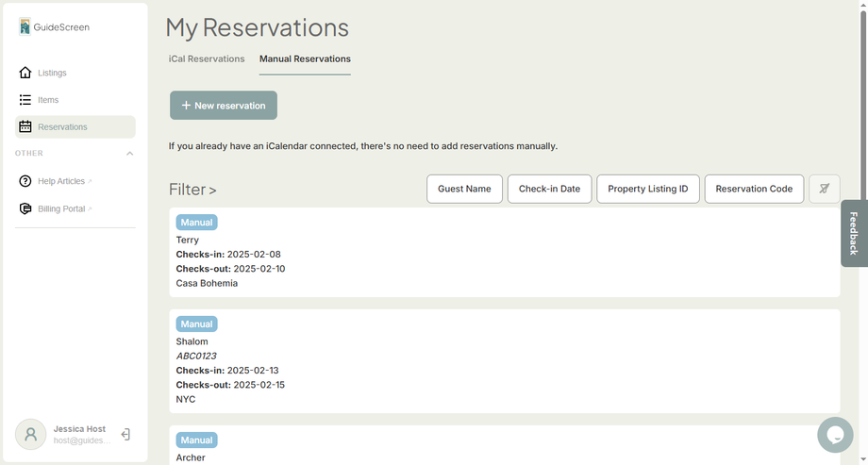Image resolution: width=868 pixels, height=465 pixels.
Task: Click the Items list icon
Action: point(25,100)
